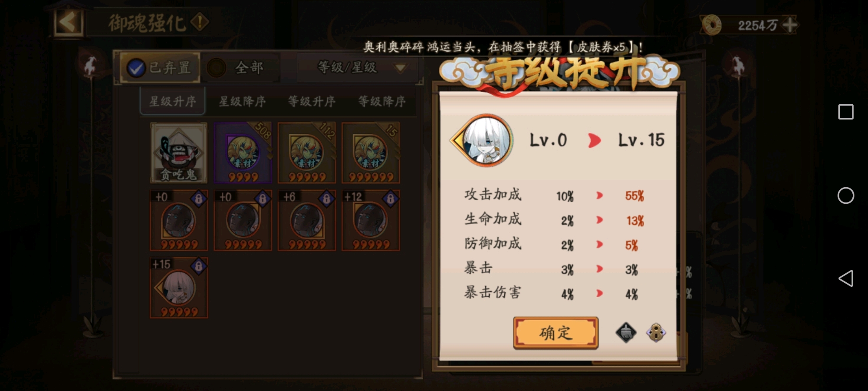Select the 贪吃鬼 thumbnail
Screen dimensions: 868x391
pyautogui.click(x=178, y=152)
